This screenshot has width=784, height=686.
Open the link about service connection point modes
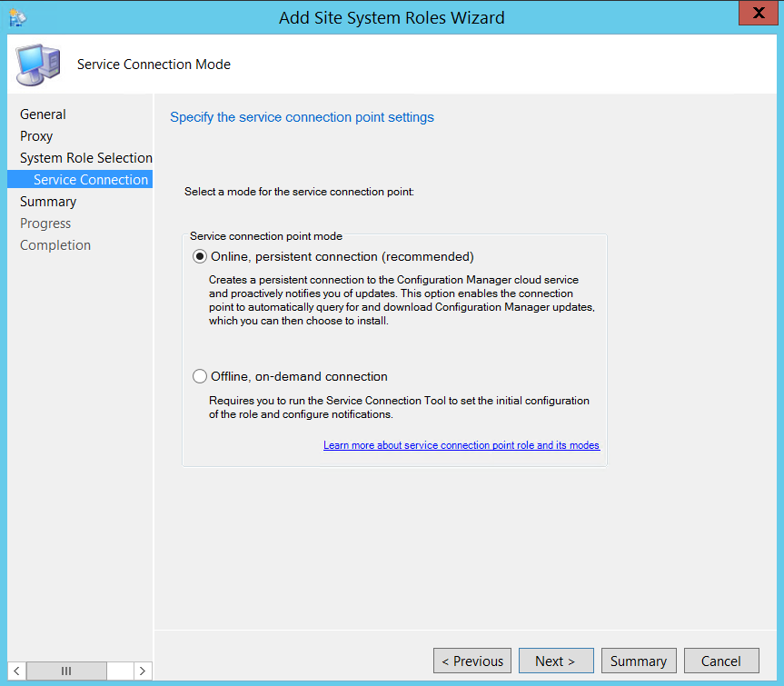coord(461,445)
